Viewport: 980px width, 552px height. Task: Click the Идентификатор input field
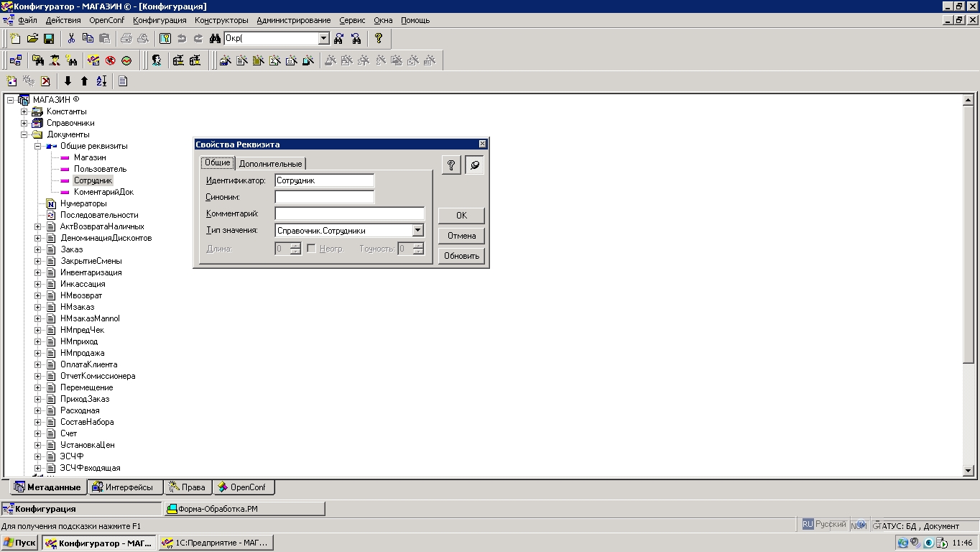pos(324,180)
